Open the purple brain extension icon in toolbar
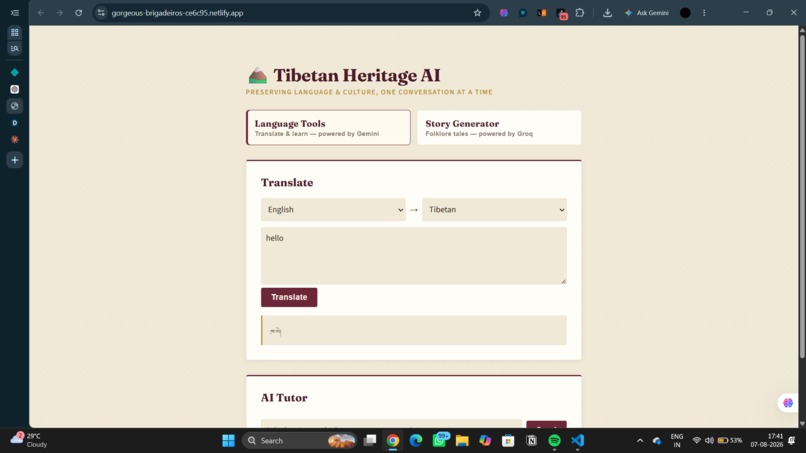The width and height of the screenshot is (806, 453). coord(504,13)
